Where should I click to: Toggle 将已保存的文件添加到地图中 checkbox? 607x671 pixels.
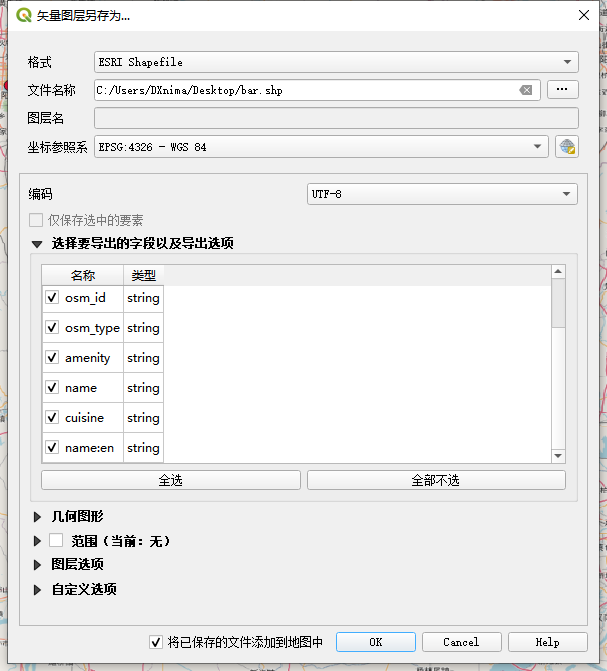[x=156, y=642]
